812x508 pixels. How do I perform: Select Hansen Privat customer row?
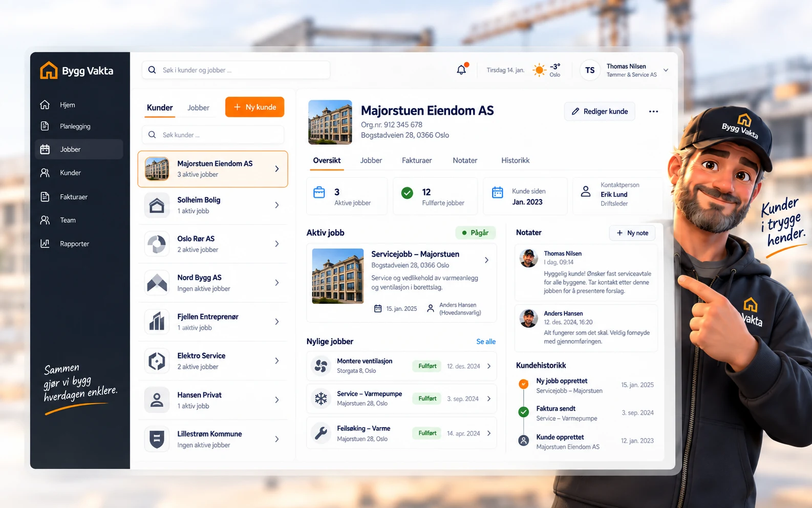pos(212,400)
